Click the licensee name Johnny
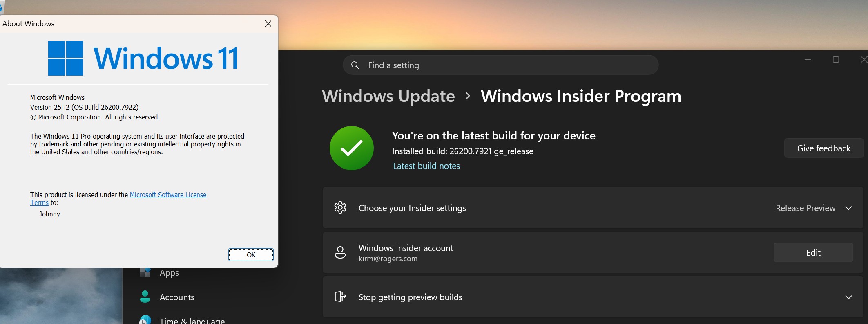Screen dimensions: 868x324 (x=49, y=214)
